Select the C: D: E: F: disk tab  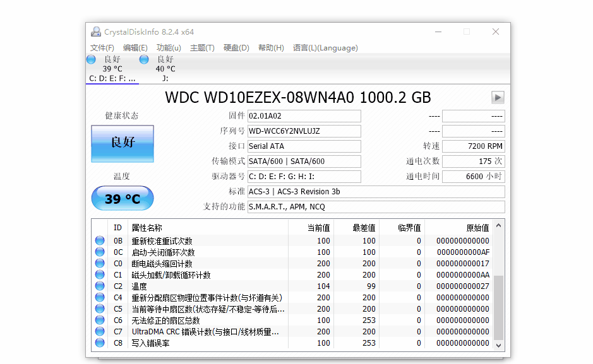112,69
